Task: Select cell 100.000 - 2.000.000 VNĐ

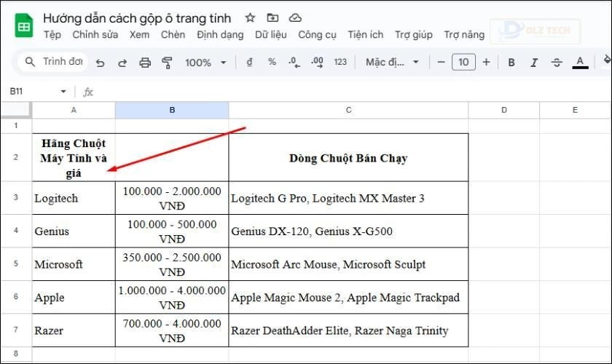Action: (x=172, y=198)
